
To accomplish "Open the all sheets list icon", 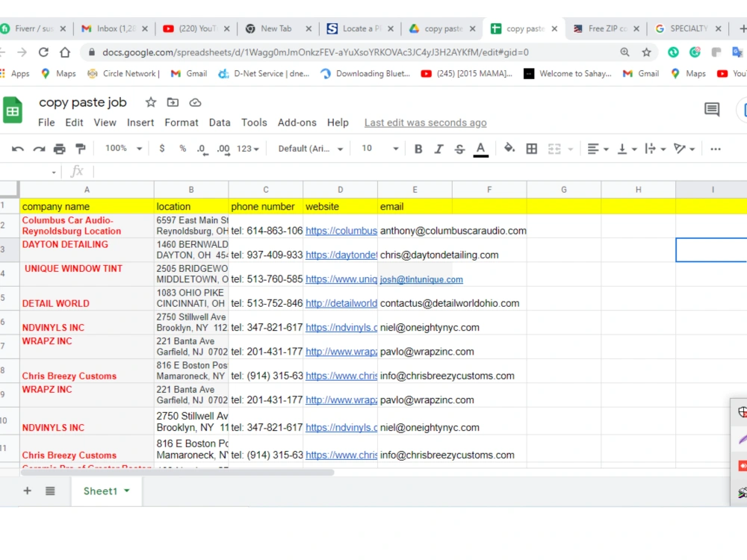I will tap(50, 491).
